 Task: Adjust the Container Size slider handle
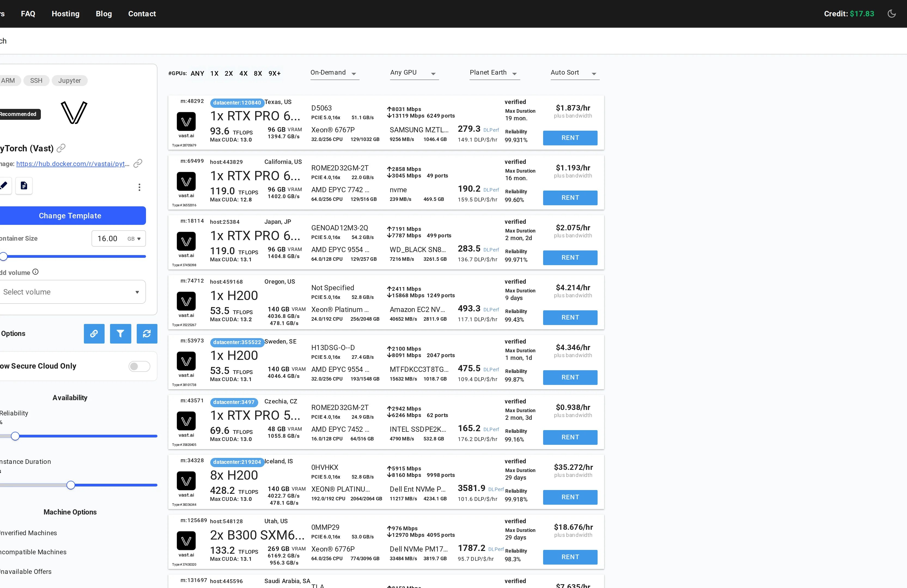click(4, 256)
